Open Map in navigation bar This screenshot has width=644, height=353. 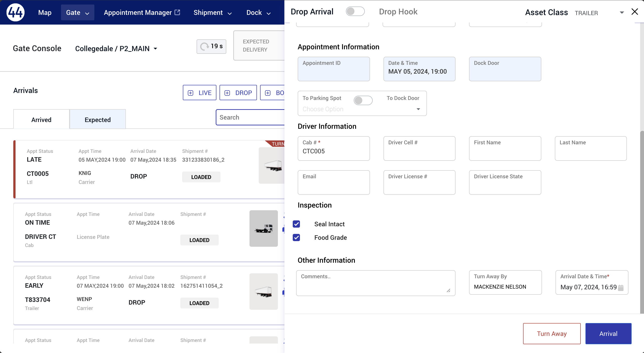tap(45, 13)
